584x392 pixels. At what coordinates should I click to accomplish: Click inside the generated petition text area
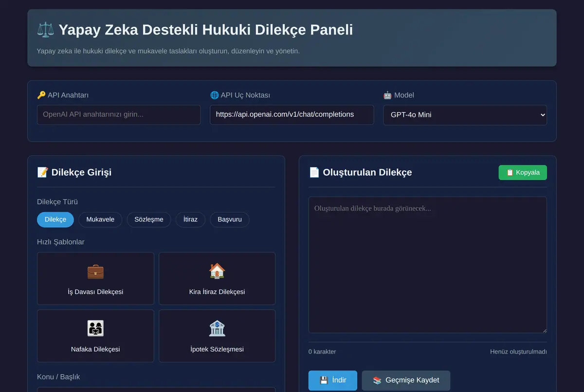[x=428, y=265]
